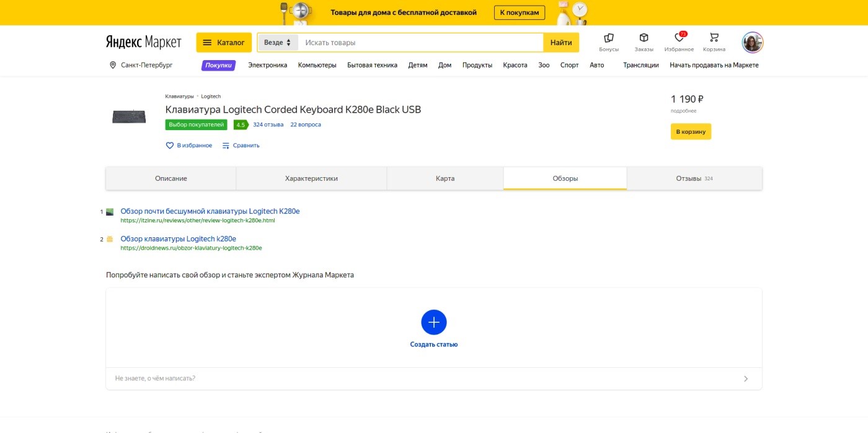Switch to the Карта tab
The image size is (868, 433).
coord(445,178)
